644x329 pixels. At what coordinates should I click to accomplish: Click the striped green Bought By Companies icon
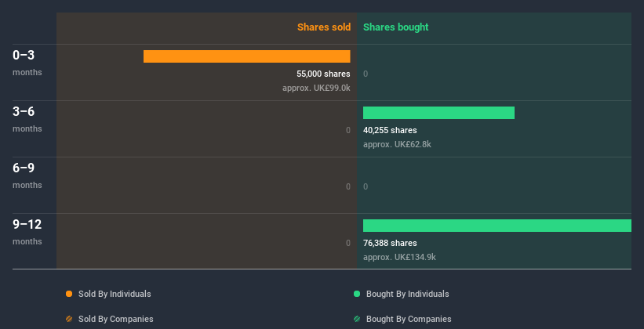(x=357, y=319)
